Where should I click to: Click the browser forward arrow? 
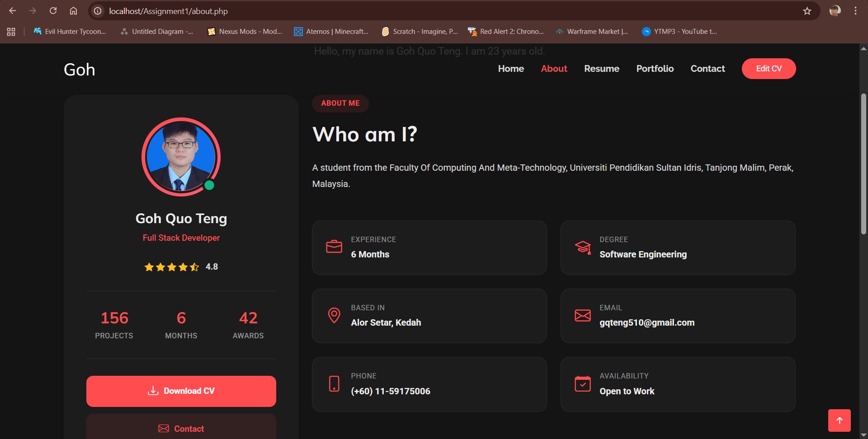(33, 11)
